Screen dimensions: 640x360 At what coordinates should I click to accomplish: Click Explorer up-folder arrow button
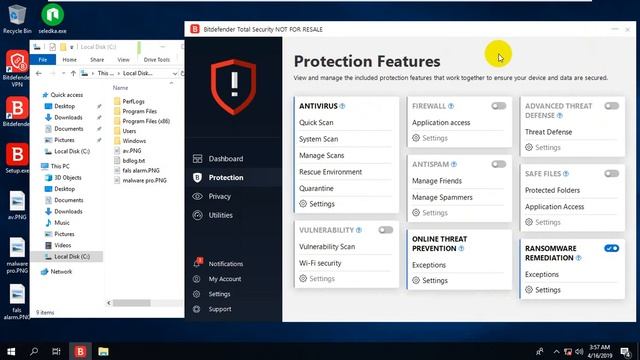[73, 73]
